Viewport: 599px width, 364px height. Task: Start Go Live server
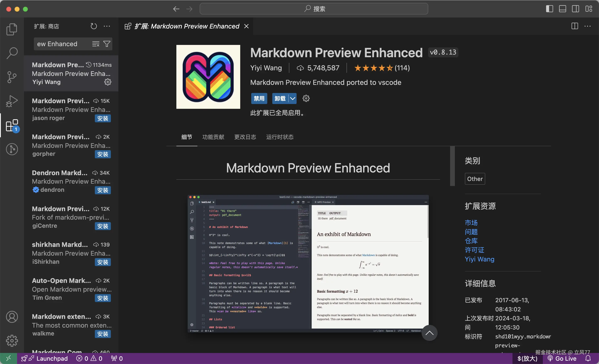point(562,358)
